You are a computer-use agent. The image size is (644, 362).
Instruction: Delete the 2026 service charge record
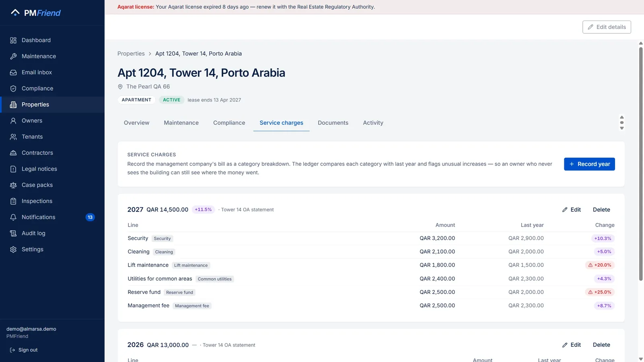601,345
